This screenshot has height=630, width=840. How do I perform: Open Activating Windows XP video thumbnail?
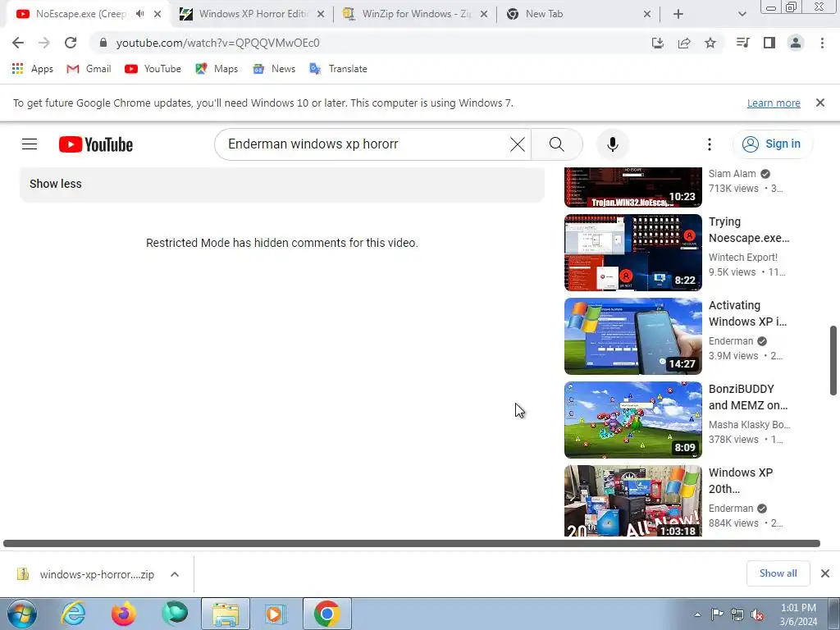[632, 336]
